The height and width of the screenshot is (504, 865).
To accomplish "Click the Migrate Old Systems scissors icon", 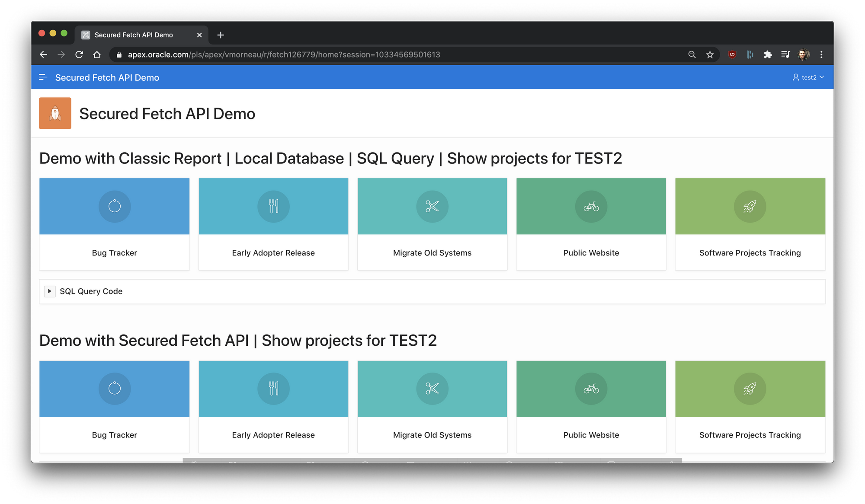I will [x=432, y=207].
